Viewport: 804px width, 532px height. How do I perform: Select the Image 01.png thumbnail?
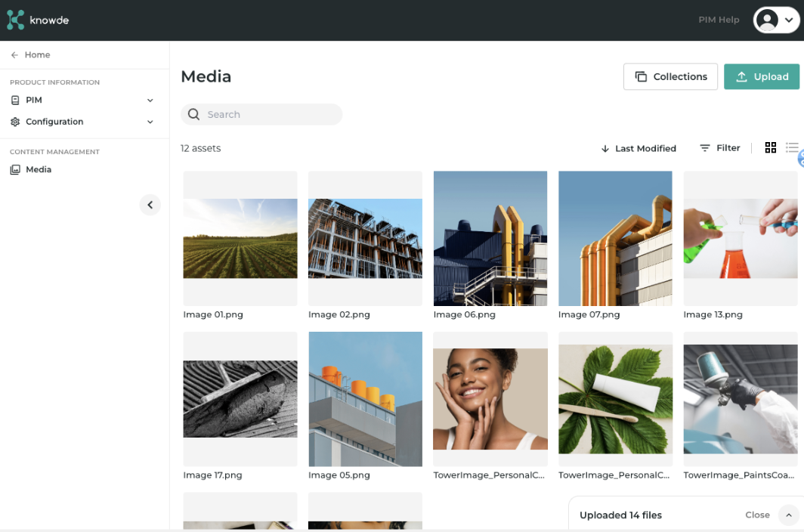(240, 238)
